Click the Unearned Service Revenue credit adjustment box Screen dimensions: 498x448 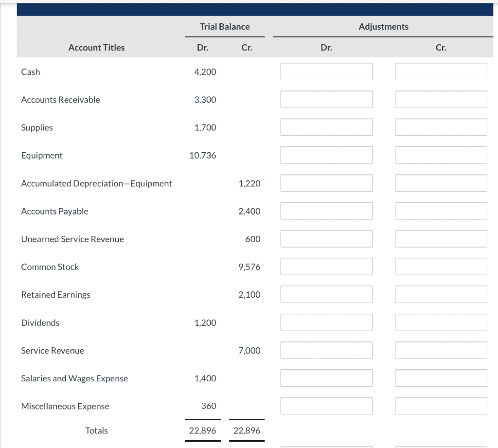coord(441,238)
